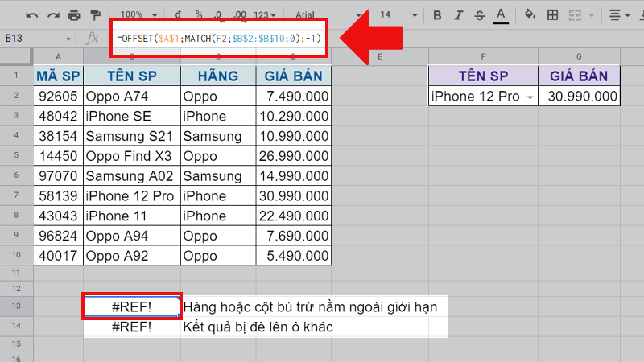
Task: Select column A header
Action: [58, 56]
